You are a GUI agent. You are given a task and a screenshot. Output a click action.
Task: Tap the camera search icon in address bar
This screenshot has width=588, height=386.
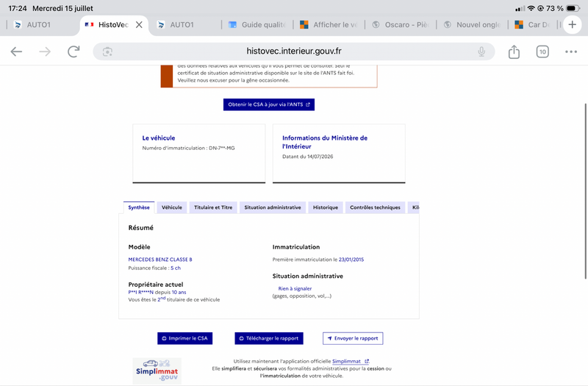point(107,51)
